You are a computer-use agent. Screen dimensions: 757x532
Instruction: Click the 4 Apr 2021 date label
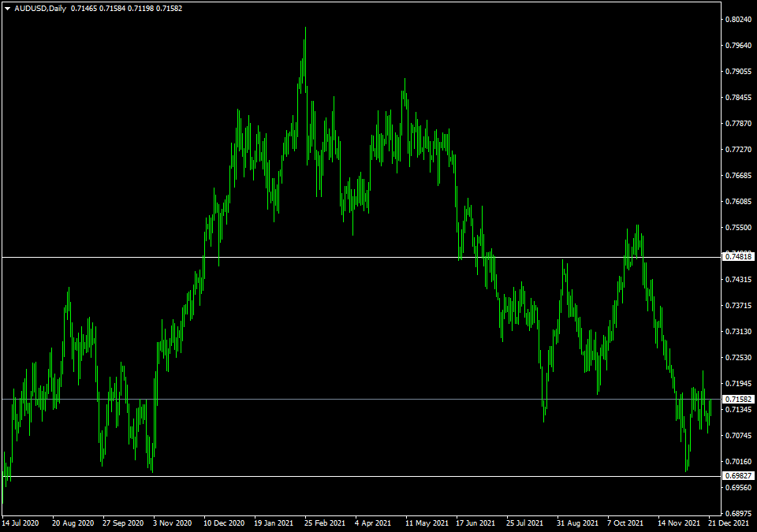[x=373, y=523]
